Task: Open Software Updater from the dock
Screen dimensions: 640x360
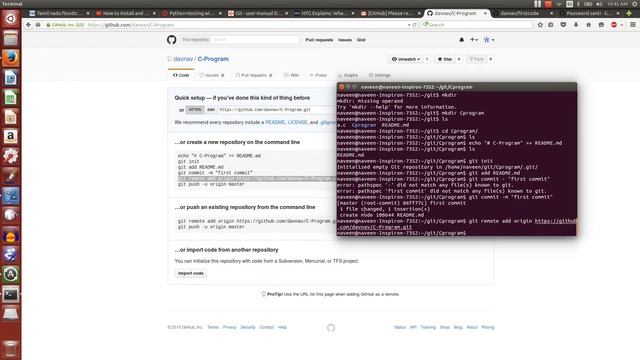Action: pyautogui.click(x=11, y=274)
